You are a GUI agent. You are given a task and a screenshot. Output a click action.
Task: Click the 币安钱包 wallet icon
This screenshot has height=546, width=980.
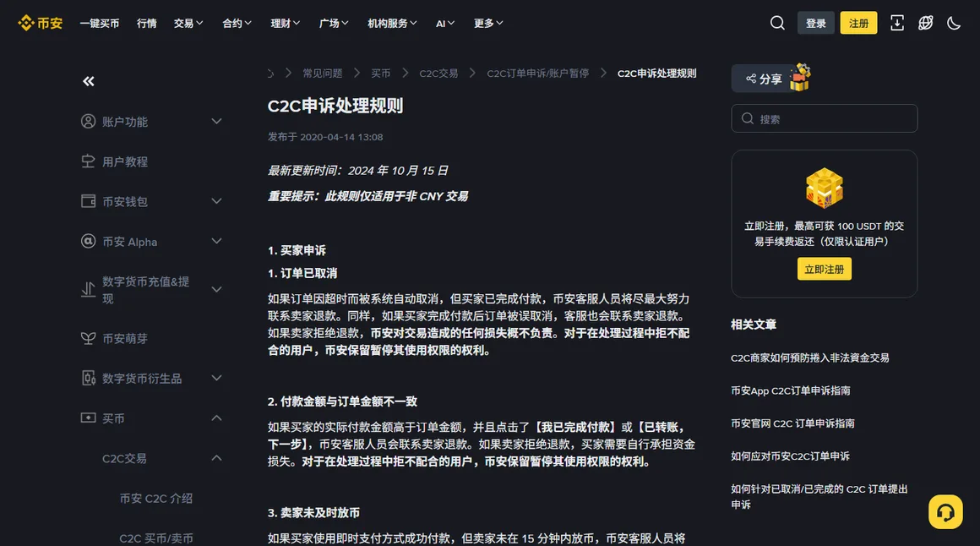point(88,201)
